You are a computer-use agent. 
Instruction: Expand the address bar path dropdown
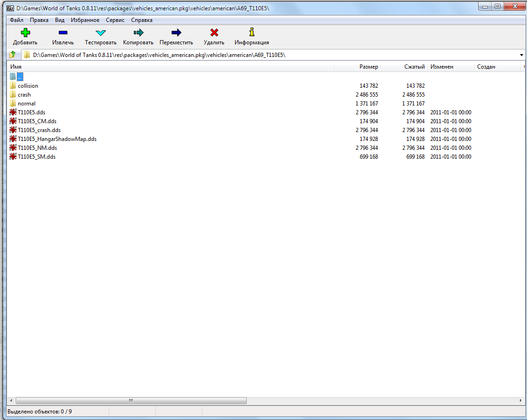coord(521,55)
